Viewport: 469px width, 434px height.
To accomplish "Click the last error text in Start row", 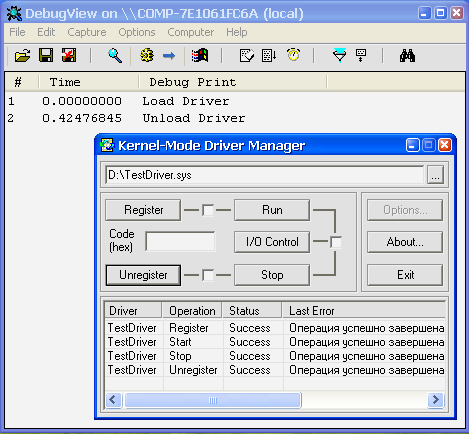I will (367, 342).
